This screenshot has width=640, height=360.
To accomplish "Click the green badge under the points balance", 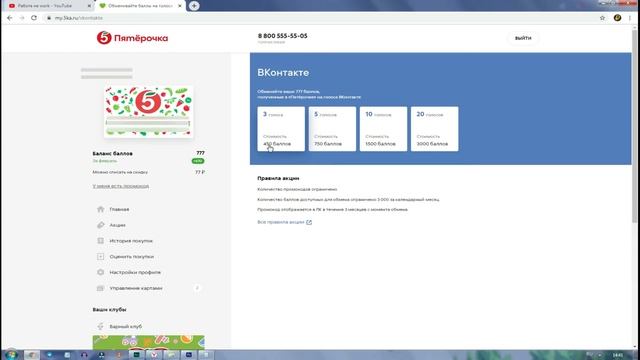I will (198, 161).
